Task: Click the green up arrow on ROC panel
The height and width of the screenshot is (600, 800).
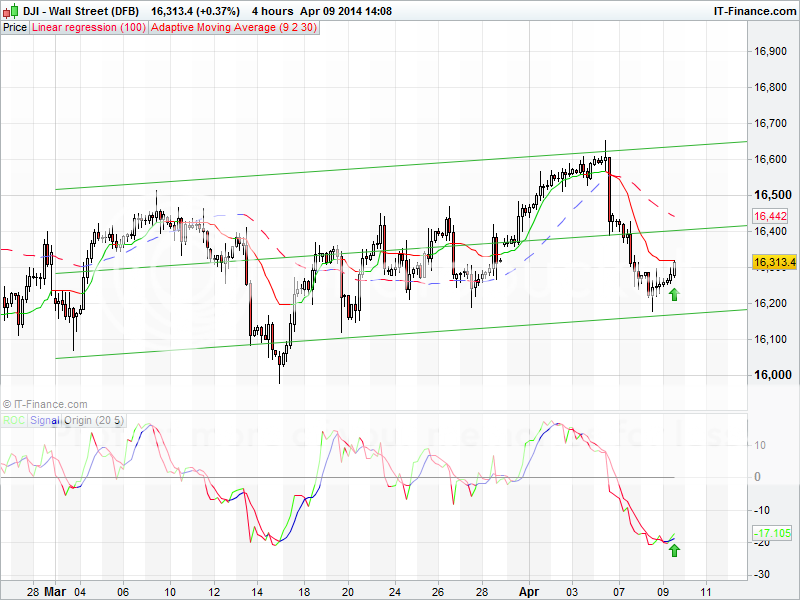Action: click(674, 549)
